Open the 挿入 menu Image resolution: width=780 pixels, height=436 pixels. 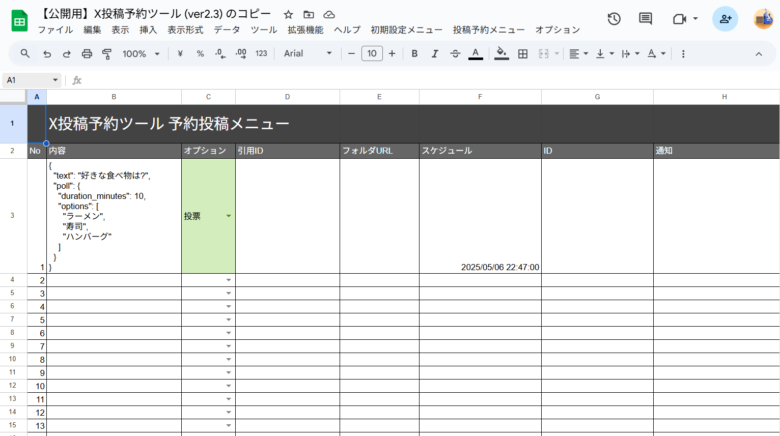point(148,30)
